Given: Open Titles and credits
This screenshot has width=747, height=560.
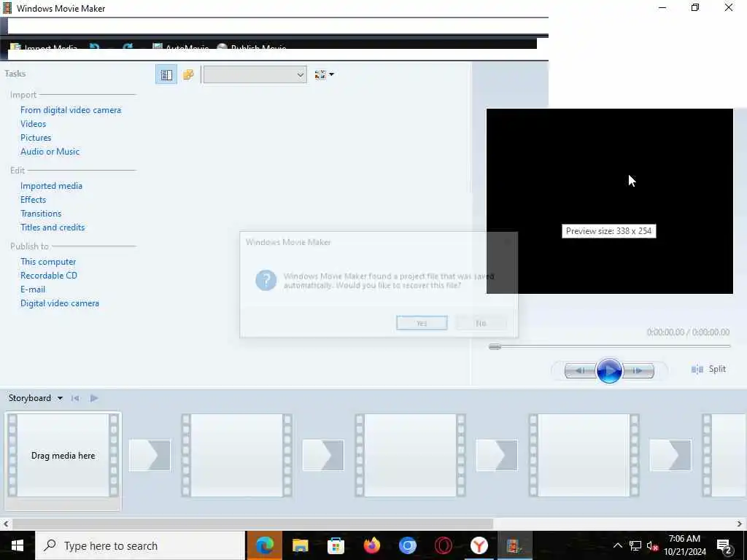Looking at the screenshot, I should (x=53, y=227).
